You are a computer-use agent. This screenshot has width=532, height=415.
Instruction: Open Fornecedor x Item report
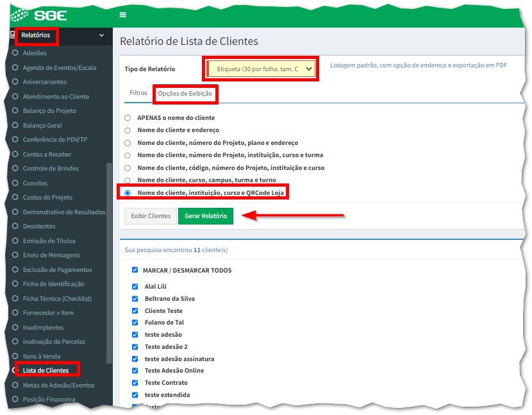[48, 313]
